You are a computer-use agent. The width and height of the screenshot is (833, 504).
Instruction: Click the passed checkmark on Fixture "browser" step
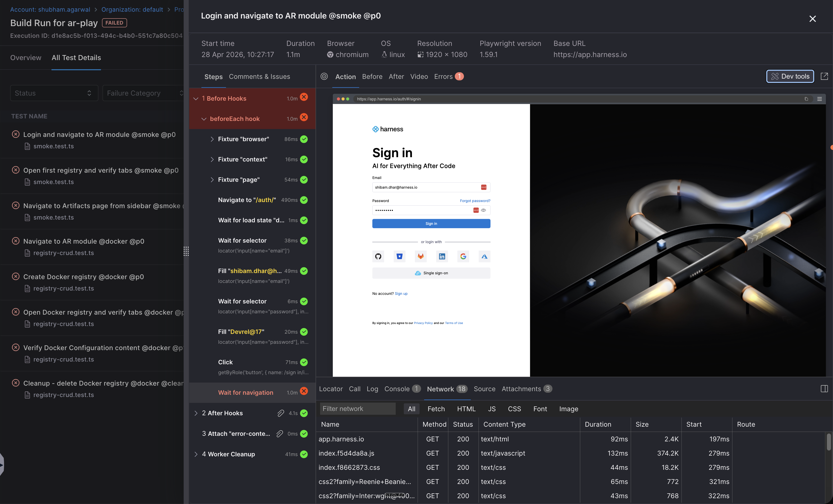pyautogui.click(x=304, y=139)
